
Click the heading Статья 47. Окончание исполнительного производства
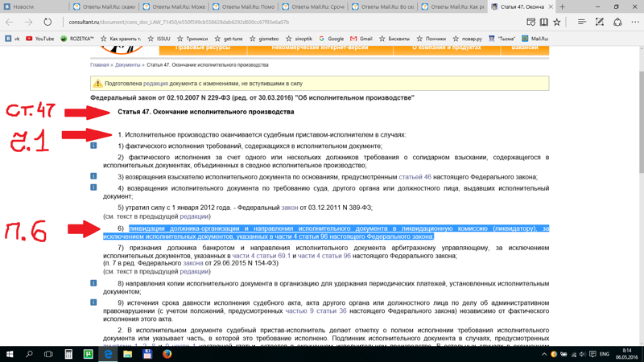(206, 112)
